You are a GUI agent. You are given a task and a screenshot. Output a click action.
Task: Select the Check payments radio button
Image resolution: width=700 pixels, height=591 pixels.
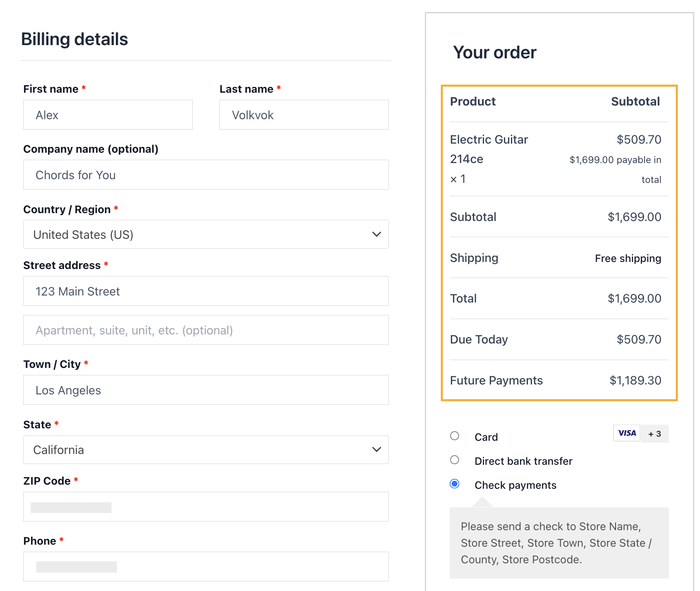[455, 484]
